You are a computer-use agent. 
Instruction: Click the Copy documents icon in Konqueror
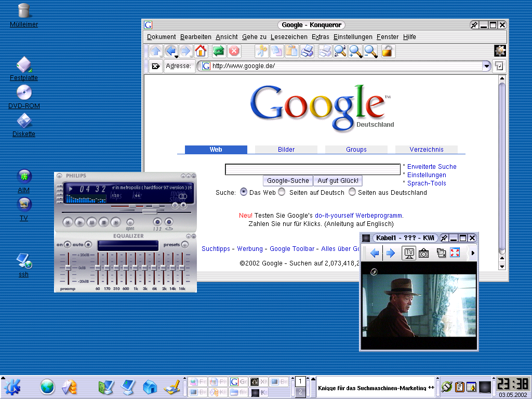click(x=276, y=51)
